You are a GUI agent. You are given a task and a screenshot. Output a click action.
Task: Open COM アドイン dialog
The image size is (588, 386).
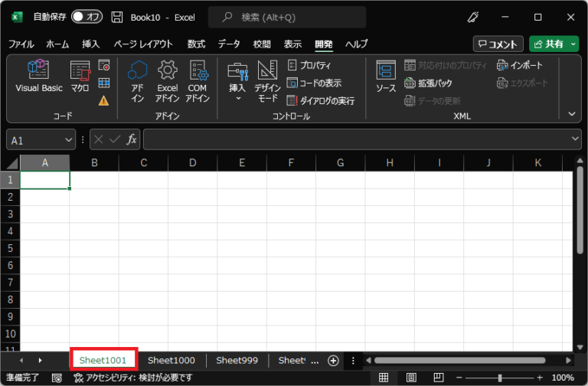[x=197, y=81]
